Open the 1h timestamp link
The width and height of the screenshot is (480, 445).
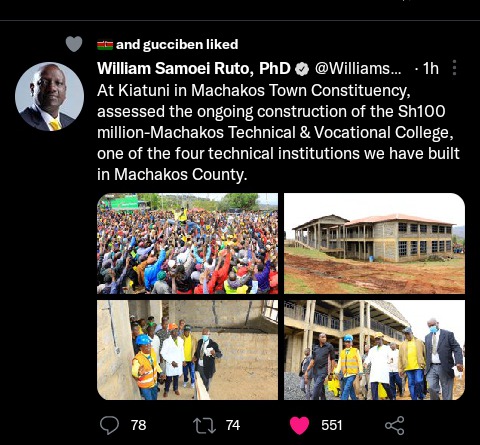tap(431, 69)
